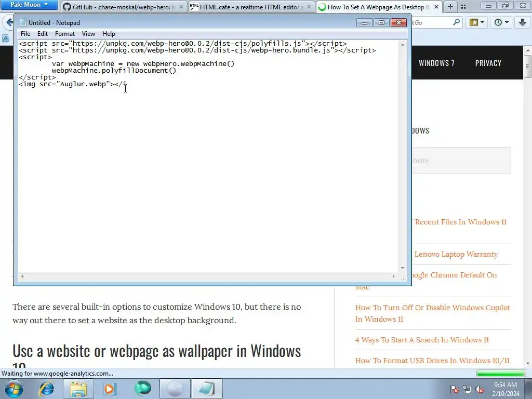Click the muted volume tray icon
Viewport: 532px width, 399px height.
(480, 390)
